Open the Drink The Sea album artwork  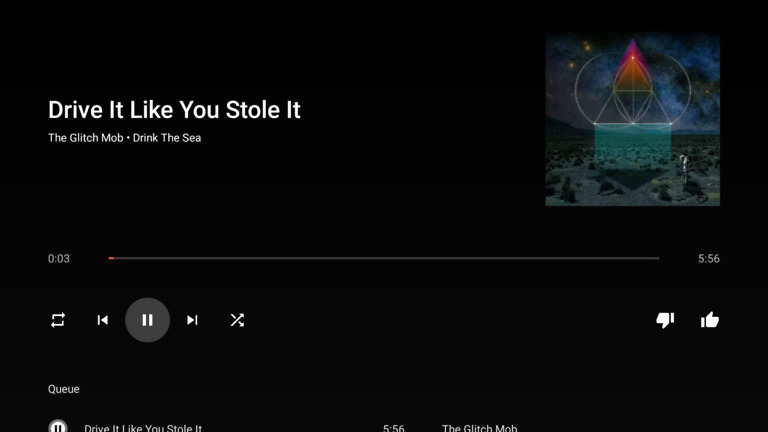[x=633, y=119]
